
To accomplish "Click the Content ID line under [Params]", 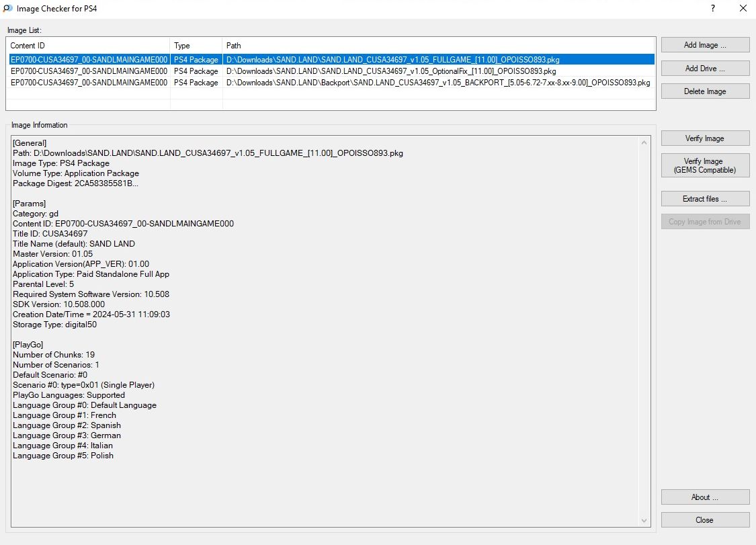I will point(124,224).
